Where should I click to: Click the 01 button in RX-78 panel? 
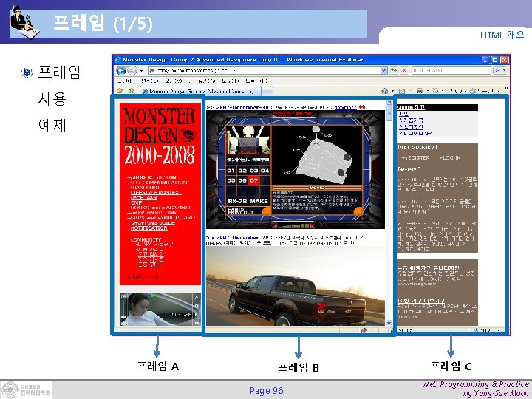point(231,171)
